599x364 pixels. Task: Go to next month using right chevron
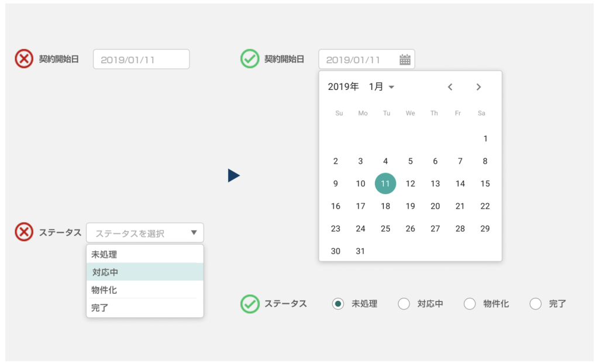coord(478,86)
